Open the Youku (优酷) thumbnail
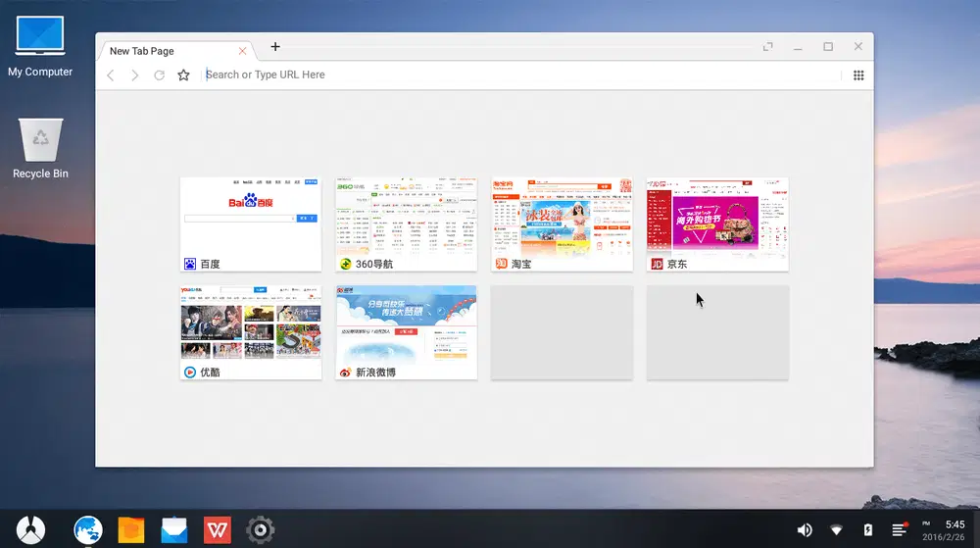Viewport: 980px width, 548px height. [x=251, y=332]
